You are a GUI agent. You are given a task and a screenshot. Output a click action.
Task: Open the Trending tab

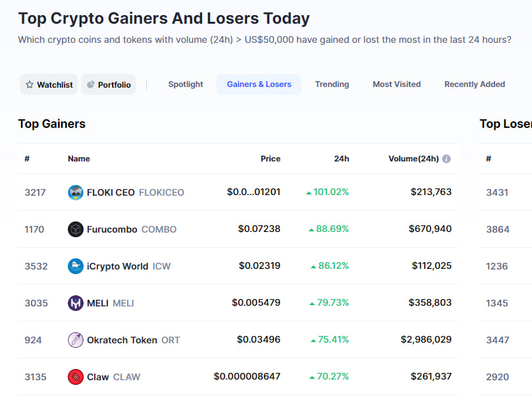coord(332,84)
